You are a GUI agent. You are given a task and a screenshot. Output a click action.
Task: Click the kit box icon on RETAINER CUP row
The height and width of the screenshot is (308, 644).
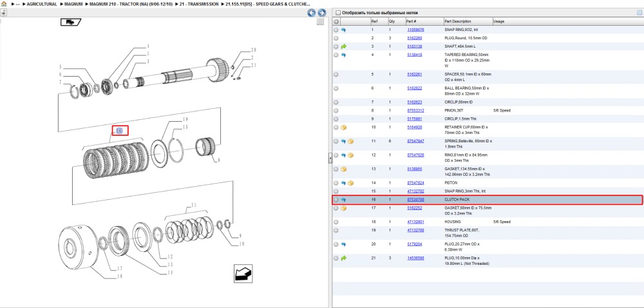(x=343, y=128)
